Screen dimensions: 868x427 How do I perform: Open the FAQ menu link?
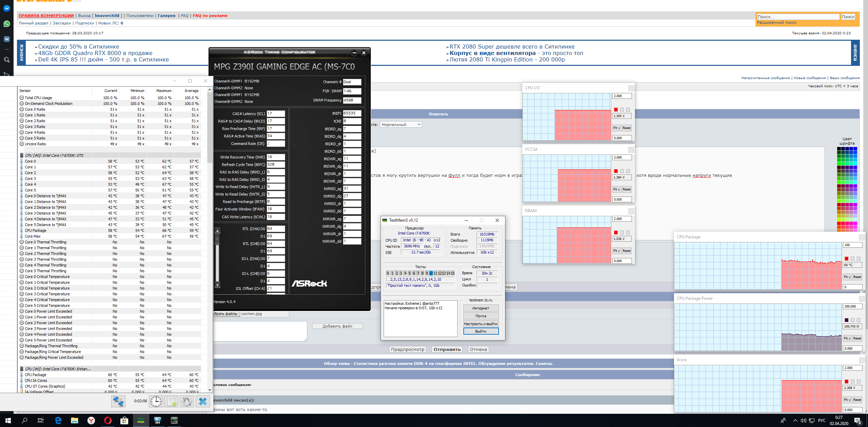(185, 16)
